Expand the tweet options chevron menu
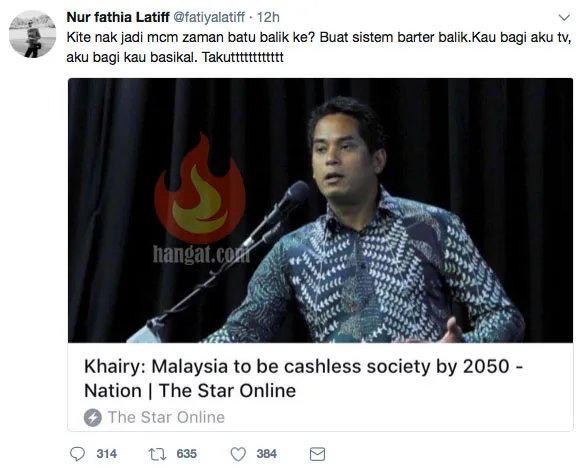Image resolution: width=581 pixels, height=468 pixels. point(564,17)
